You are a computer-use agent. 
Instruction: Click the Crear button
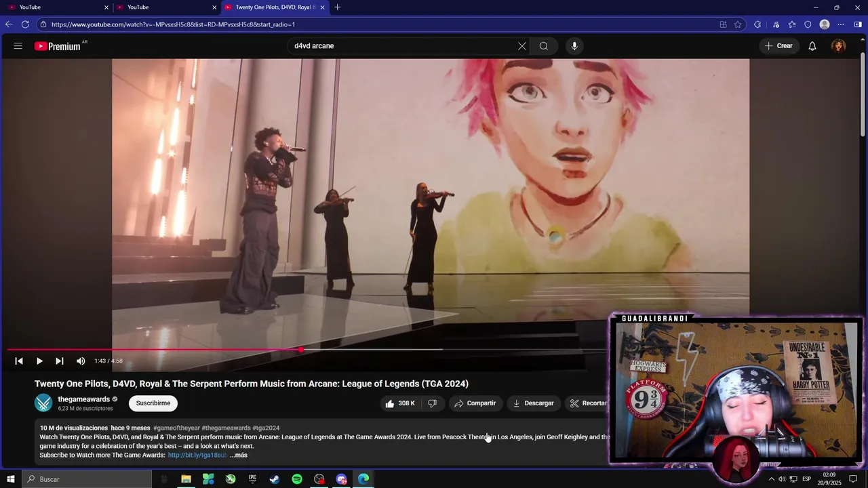(778, 46)
